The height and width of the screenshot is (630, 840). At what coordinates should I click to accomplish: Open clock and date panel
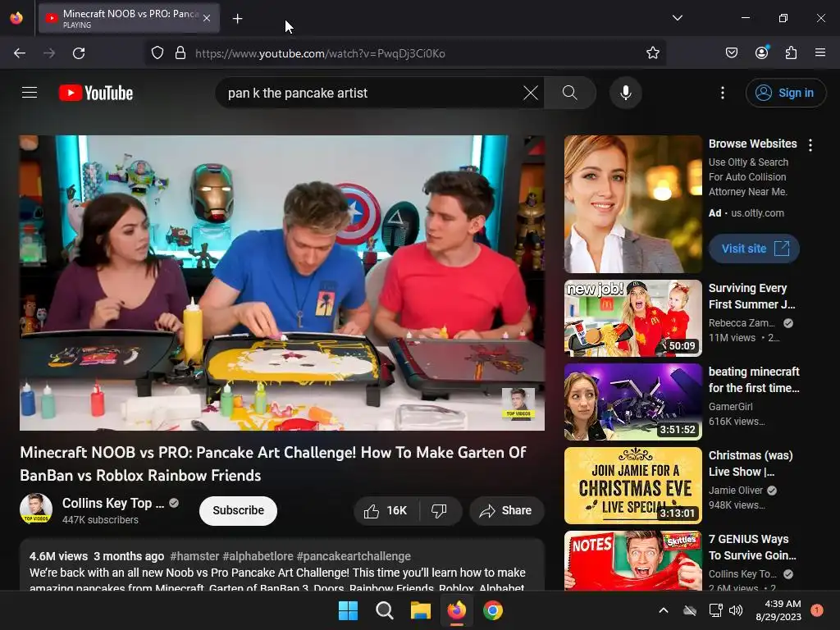[778, 610]
